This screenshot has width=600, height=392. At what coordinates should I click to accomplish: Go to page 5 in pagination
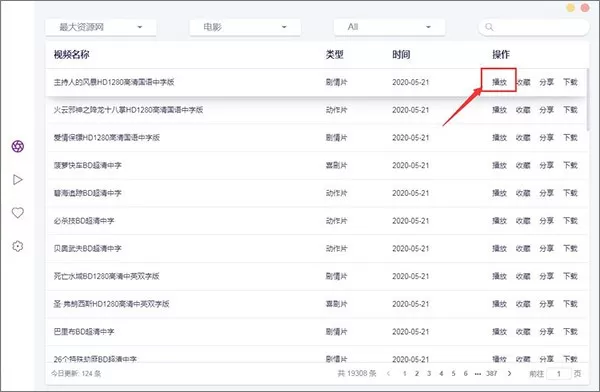coord(453,373)
